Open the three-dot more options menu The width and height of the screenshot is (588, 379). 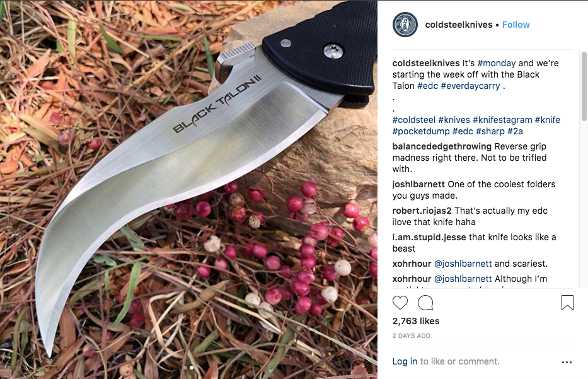click(x=567, y=362)
